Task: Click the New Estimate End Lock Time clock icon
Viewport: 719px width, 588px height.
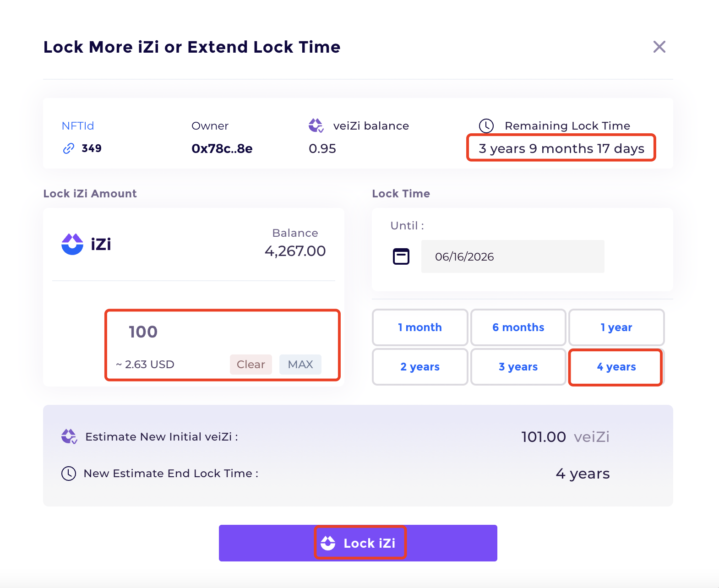Action: pos(69,473)
